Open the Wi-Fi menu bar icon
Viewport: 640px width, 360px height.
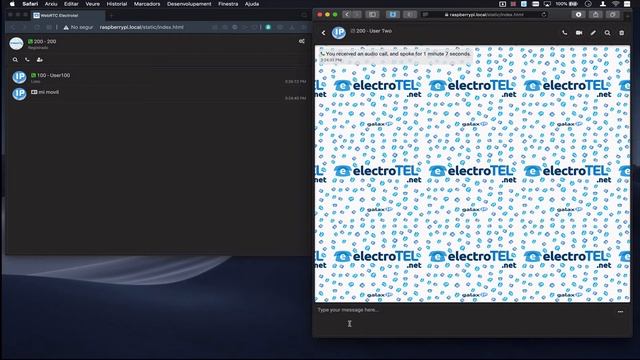click(615, 4)
